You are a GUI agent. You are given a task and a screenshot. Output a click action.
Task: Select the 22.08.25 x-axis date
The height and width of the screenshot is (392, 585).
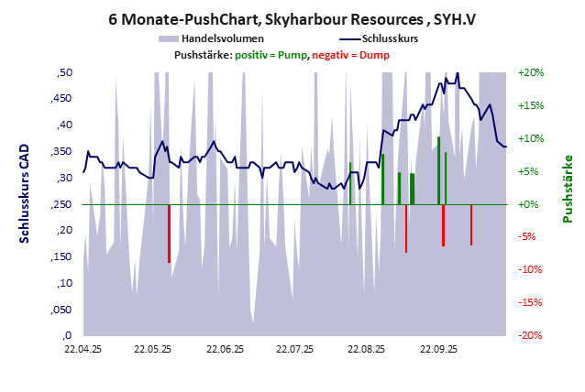tap(366, 349)
